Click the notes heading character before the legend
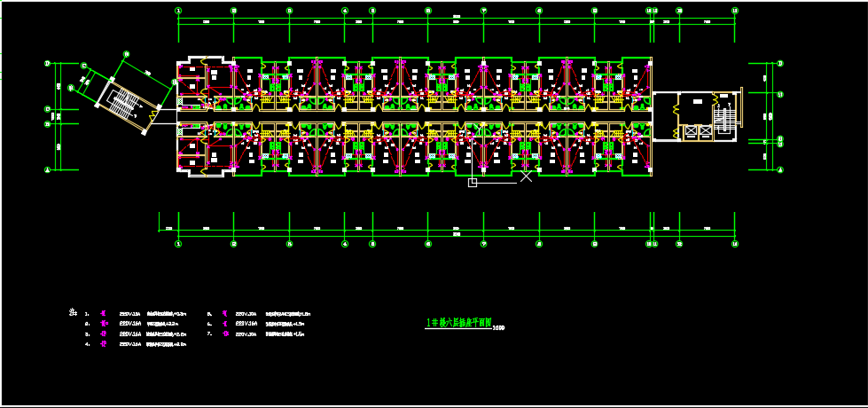The height and width of the screenshot is (408, 868). click(72, 312)
